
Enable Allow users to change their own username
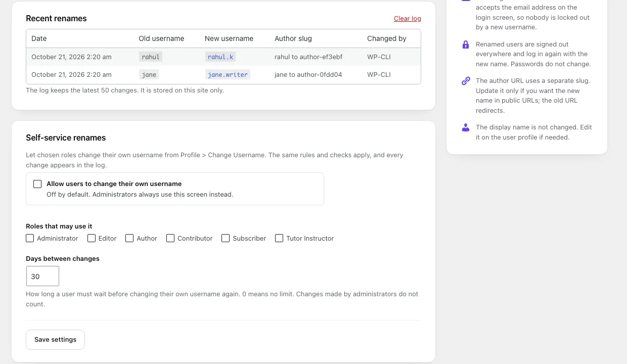(x=37, y=184)
